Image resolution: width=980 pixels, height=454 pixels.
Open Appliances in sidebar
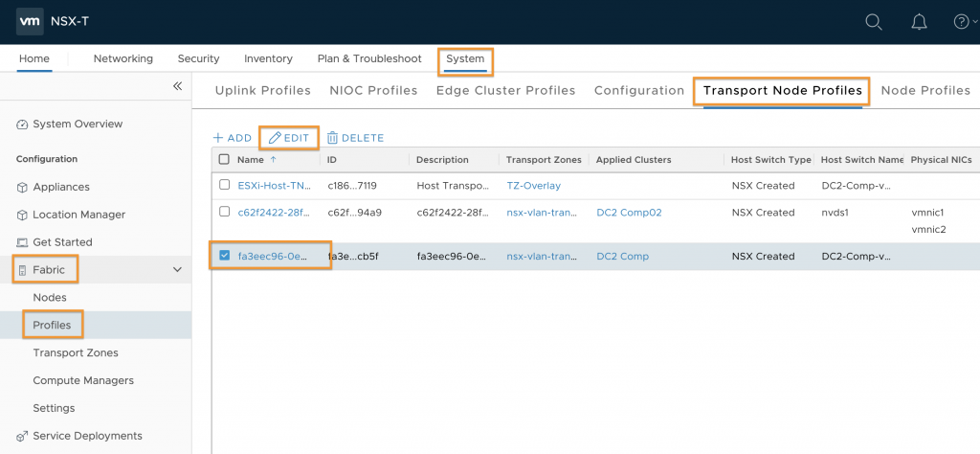[61, 187]
